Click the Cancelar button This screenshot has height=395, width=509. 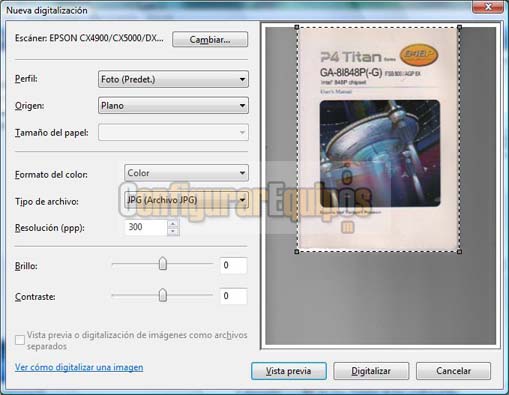[453, 371]
